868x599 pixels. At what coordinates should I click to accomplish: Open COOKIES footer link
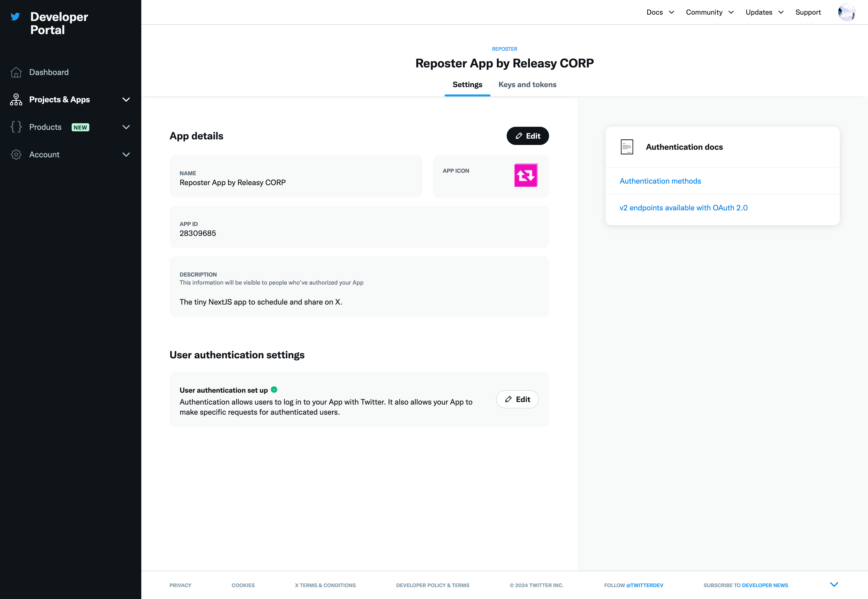[x=243, y=585]
